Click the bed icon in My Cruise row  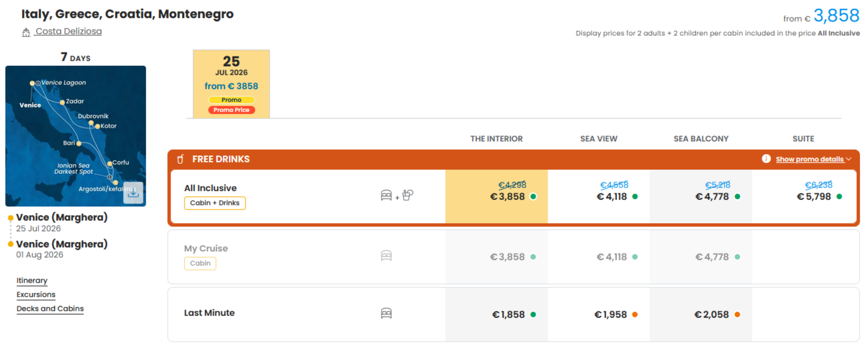pos(386,256)
